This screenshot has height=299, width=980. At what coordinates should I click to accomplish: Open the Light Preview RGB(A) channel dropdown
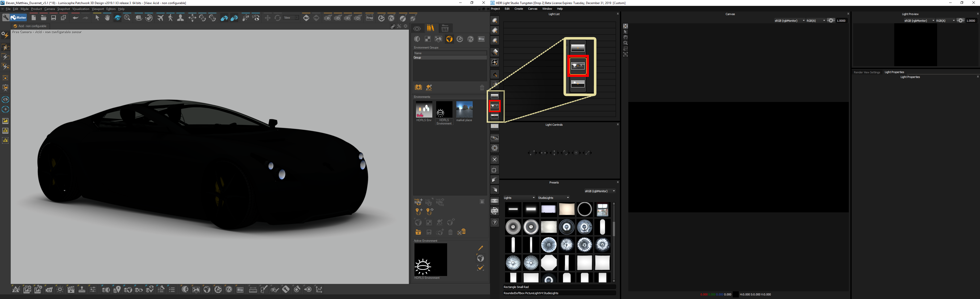point(945,20)
